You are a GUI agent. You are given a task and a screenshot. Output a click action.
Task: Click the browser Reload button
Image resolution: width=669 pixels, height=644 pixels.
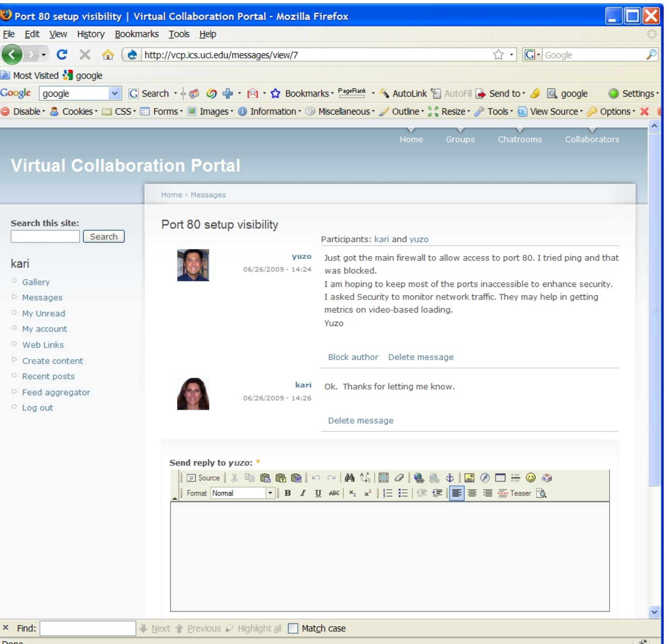click(61, 55)
